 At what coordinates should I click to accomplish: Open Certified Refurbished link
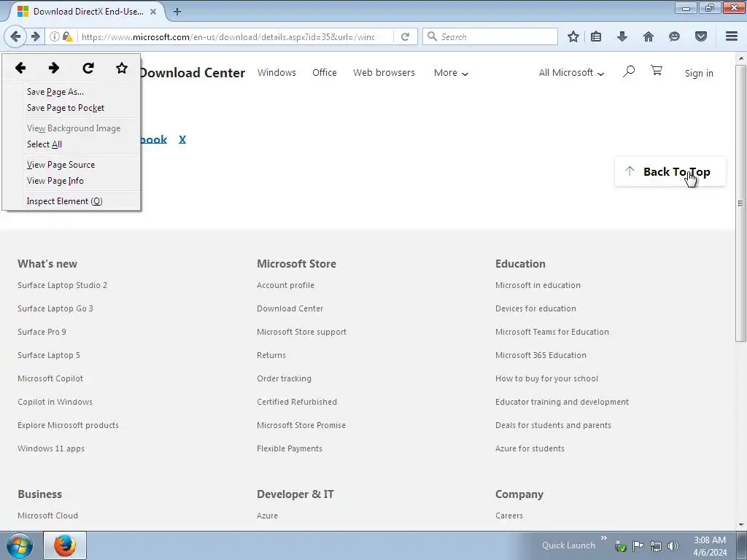click(297, 402)
